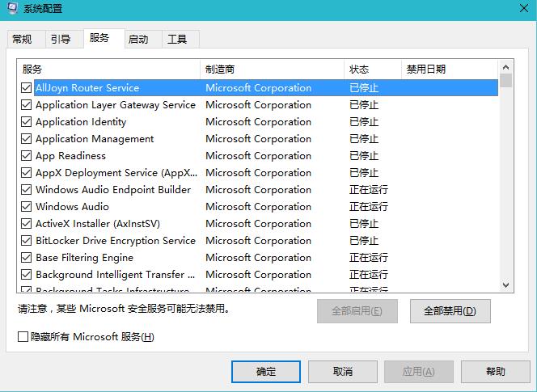Enable 隐藏所有 Microsoft 服务 checkbox
Image resolution: width=537 pixels, height=392 pixels.
[x=23, y=337]
